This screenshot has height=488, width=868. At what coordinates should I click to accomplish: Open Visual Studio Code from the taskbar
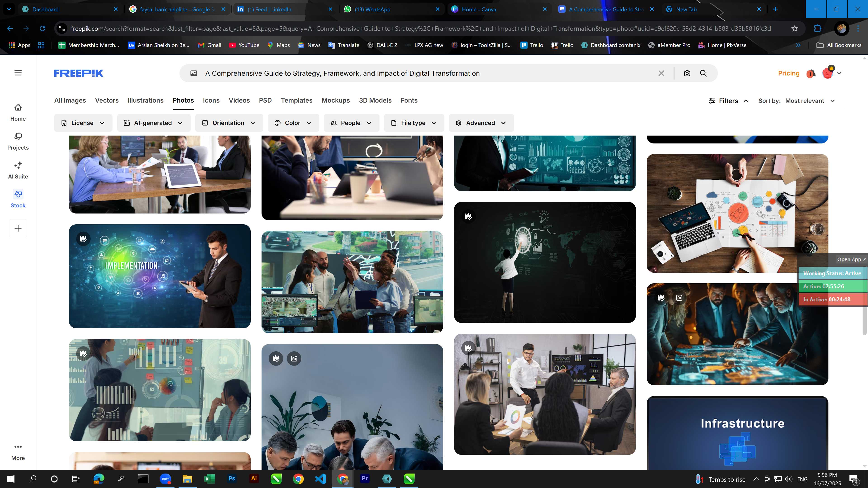tap(320, 479)
